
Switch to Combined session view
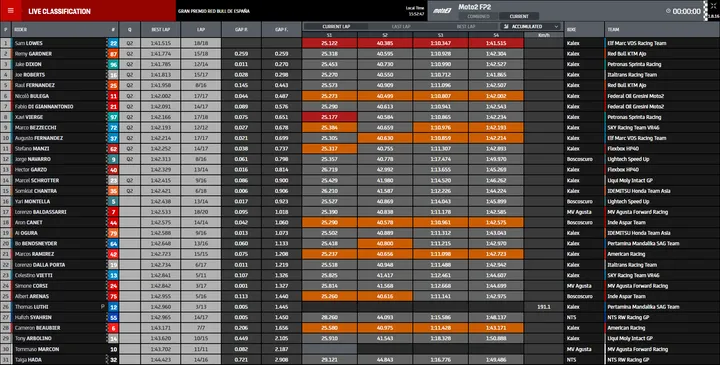(478, 16)
